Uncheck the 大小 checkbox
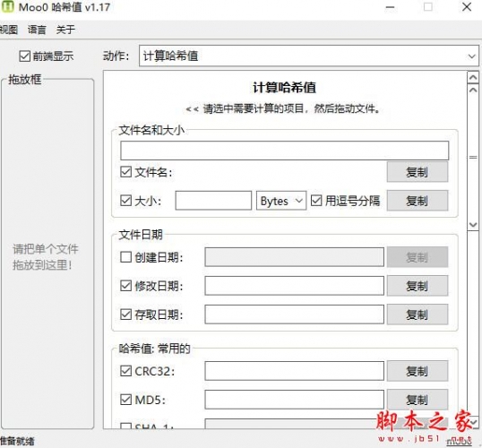 125,201
